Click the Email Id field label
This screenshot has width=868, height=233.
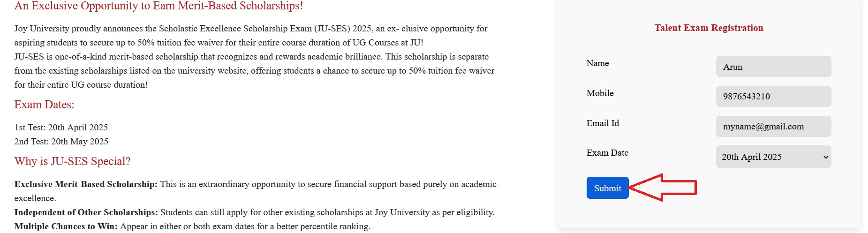point(603,123)
